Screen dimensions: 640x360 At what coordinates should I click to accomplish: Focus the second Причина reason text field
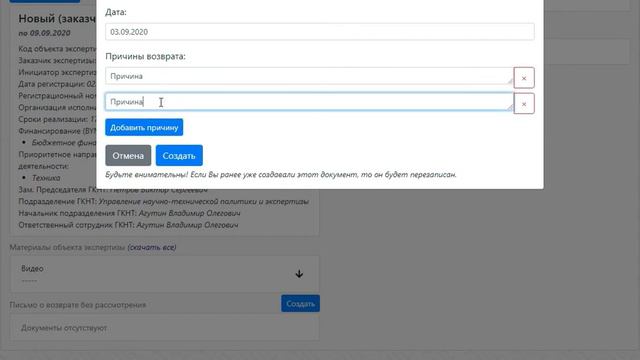(x=309, y=102)
